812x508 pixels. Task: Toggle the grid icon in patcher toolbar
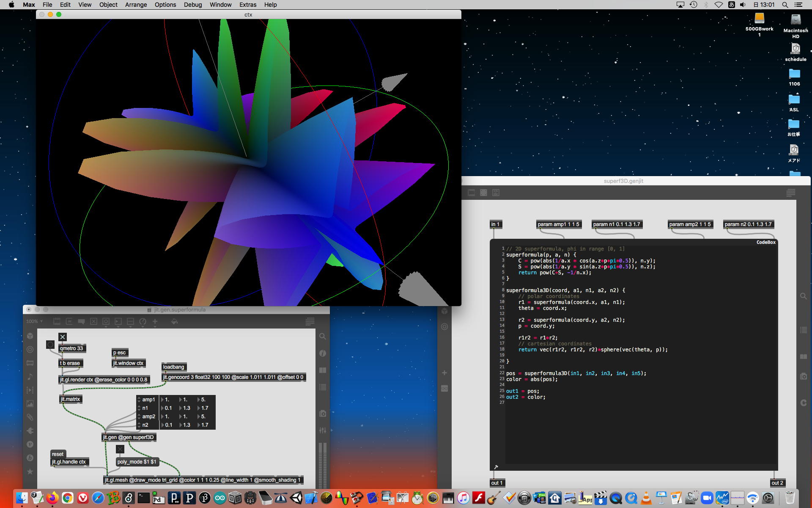310,322
